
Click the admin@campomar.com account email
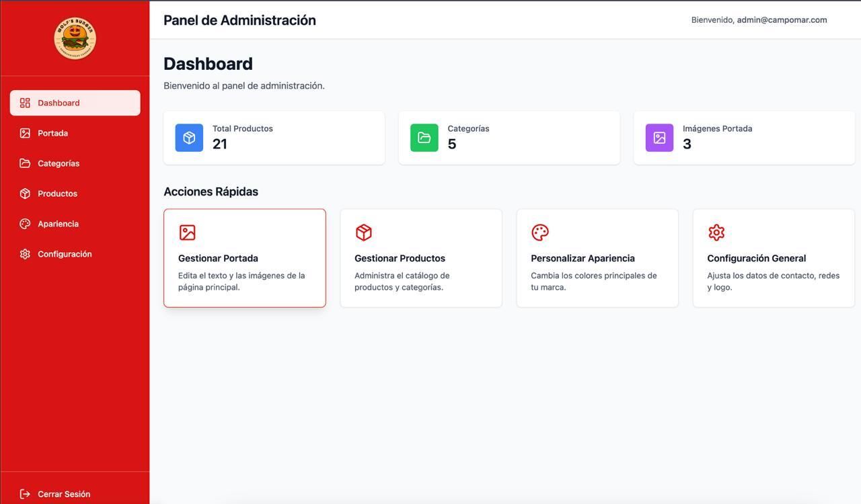[x=782, y=20]
